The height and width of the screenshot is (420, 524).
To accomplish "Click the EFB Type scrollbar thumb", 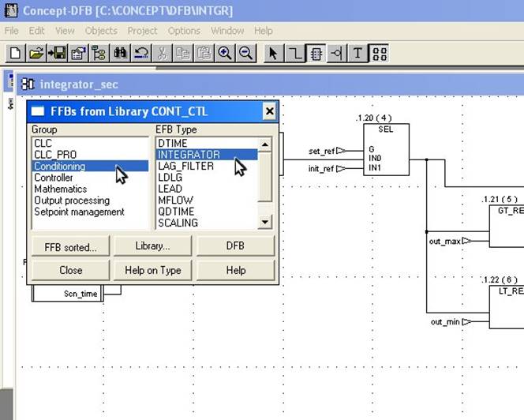I will click(265, 177).
